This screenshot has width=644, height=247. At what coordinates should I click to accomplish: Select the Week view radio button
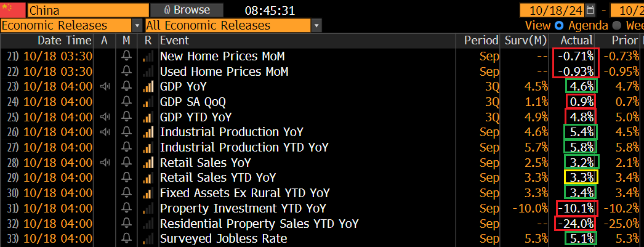point(616,25)
